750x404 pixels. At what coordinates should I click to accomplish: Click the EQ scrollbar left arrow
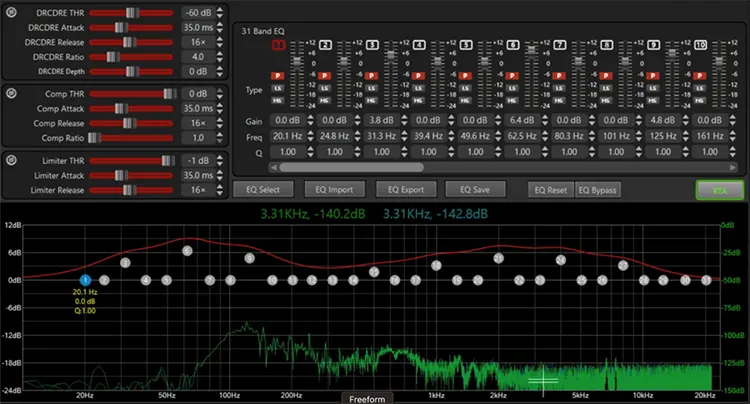click(x=274, y=167)
